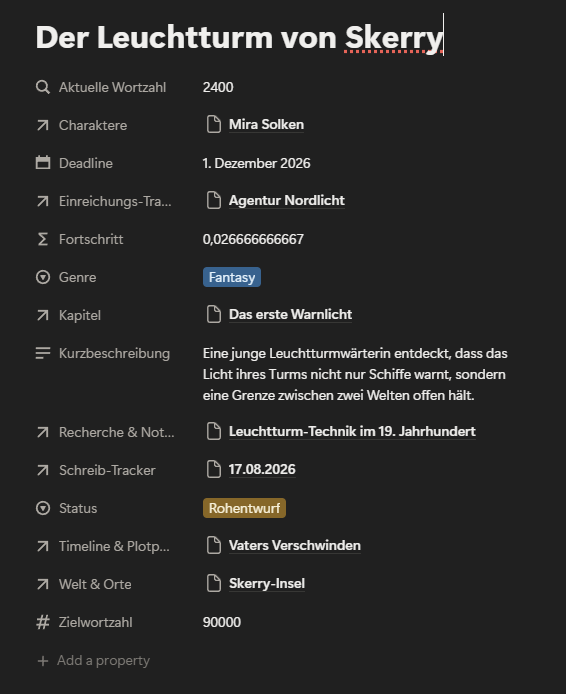Open the Rohentwurf status dropdown
This screenshot has height=694, width=566.
[244, 508]
